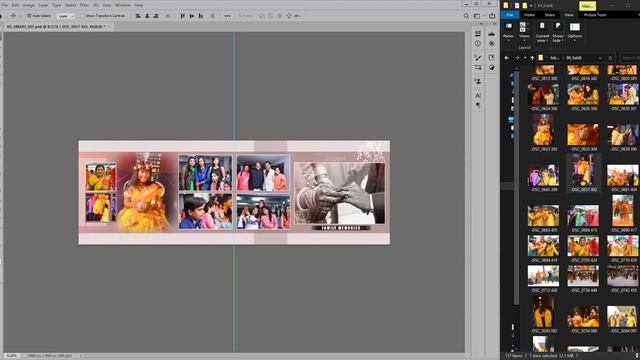Viewport: 640px width, 360px height.
Task: Open Explorer File tab
Action: click(x=510, y=15)
